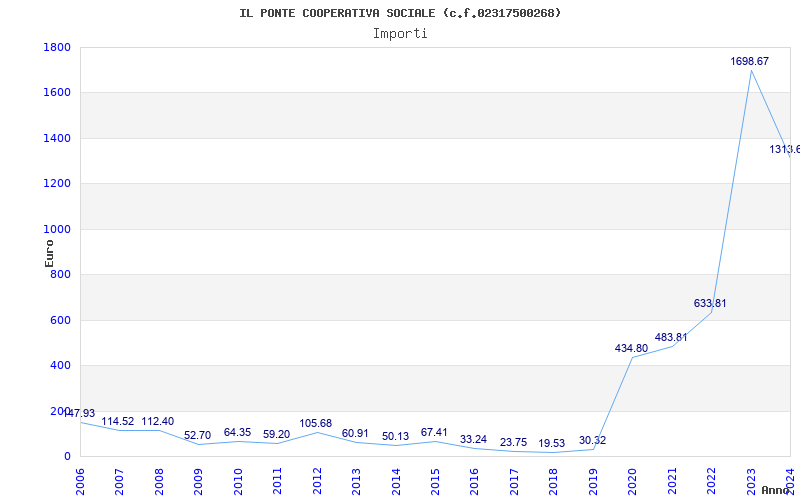The height and width of the screenshot is (500, 800).
Task: Click the 50.13 data label
Action: pyautogui.click(x=395, y=437)
